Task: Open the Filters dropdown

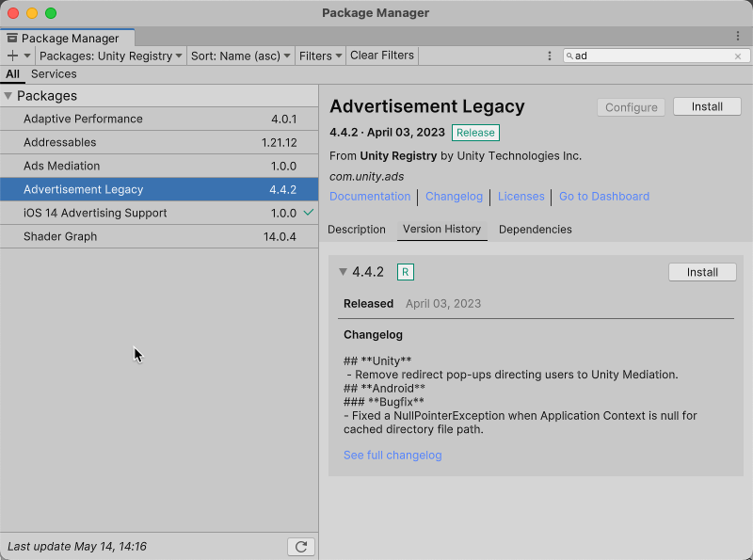Action: pos(320,56)
